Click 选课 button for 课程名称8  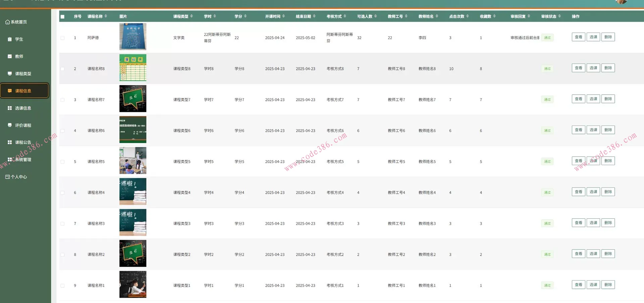tap(593, 68)
